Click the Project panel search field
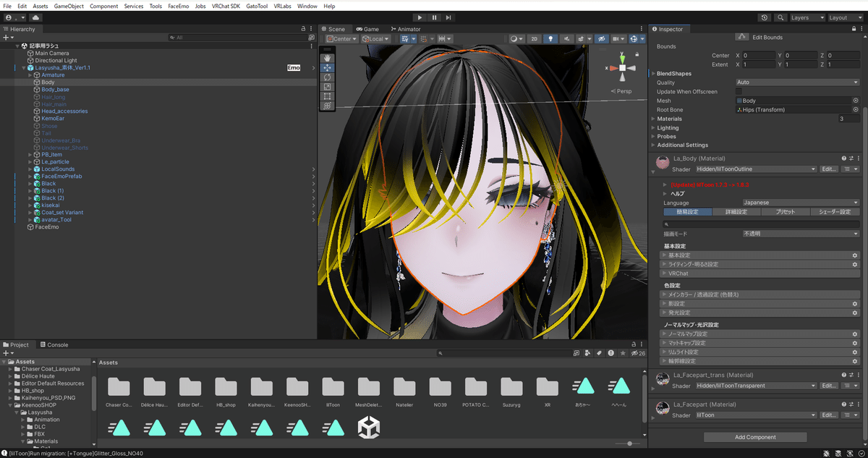Screen dimensions: 868x458 tap(506, 353)
